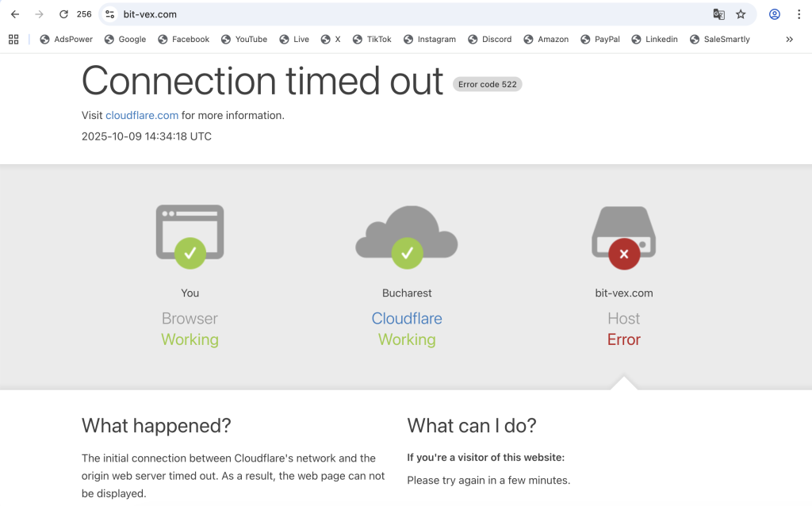
Task: Bookmark this page with star icon
Action: (741, 14)
